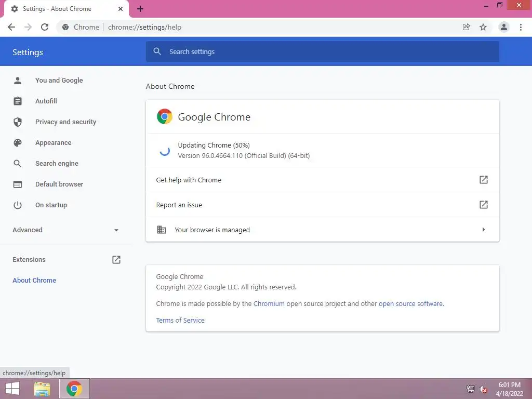Click the Chrome taskbar icon
532x399 pixels.
click(74, 389)
